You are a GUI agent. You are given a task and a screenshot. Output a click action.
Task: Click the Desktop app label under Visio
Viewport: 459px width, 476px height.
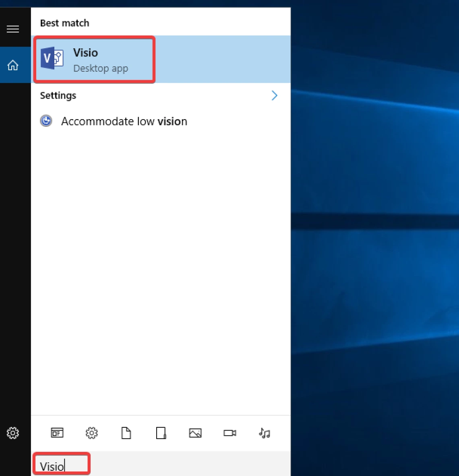tap(101, 68)
